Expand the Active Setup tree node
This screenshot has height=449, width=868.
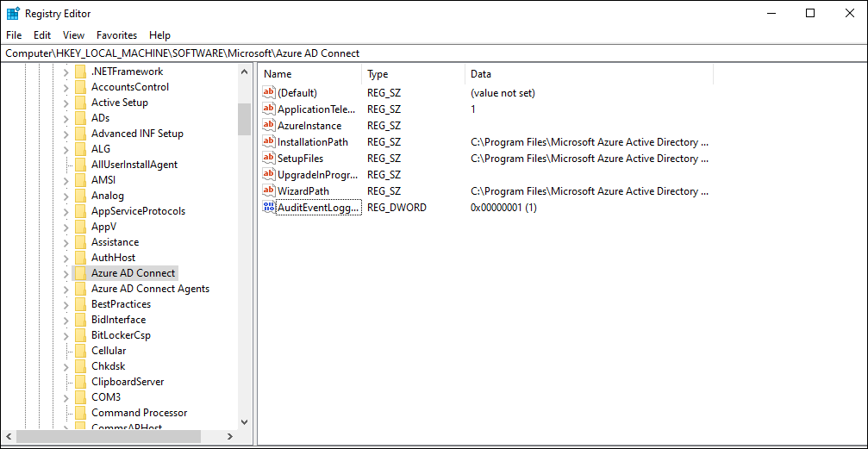pyautogui.click(x=66, y=103)
